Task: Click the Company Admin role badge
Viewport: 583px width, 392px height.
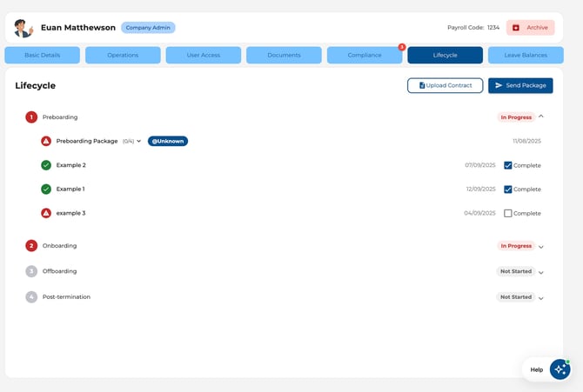Action: point(148,28)
